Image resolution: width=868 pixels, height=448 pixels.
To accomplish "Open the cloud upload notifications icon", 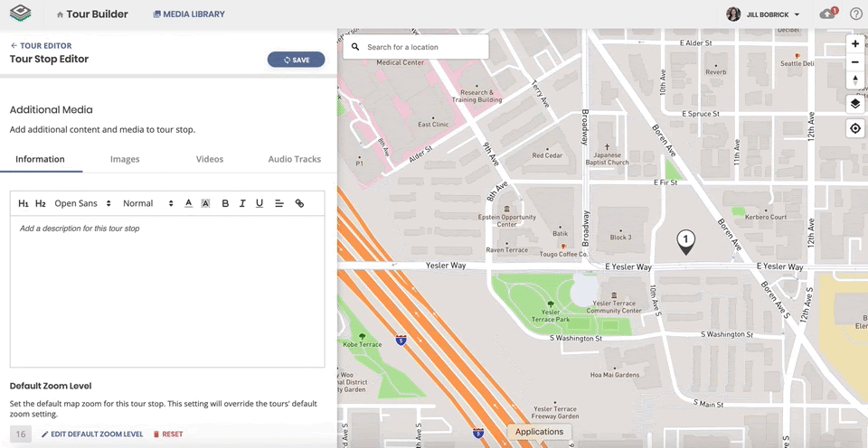I will pyautogui.click(x=828, y=14).
